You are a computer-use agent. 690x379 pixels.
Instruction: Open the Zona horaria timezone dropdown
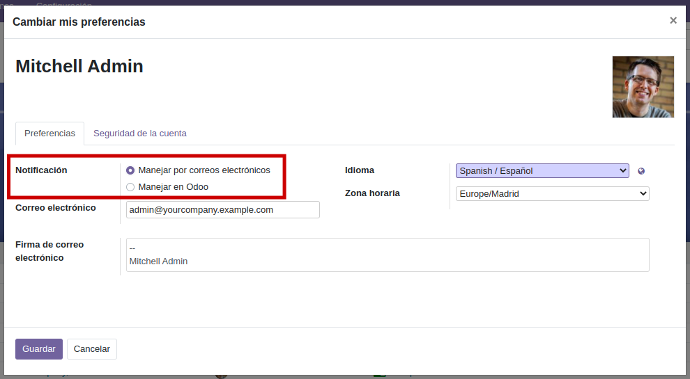click(x=553, y=194)
